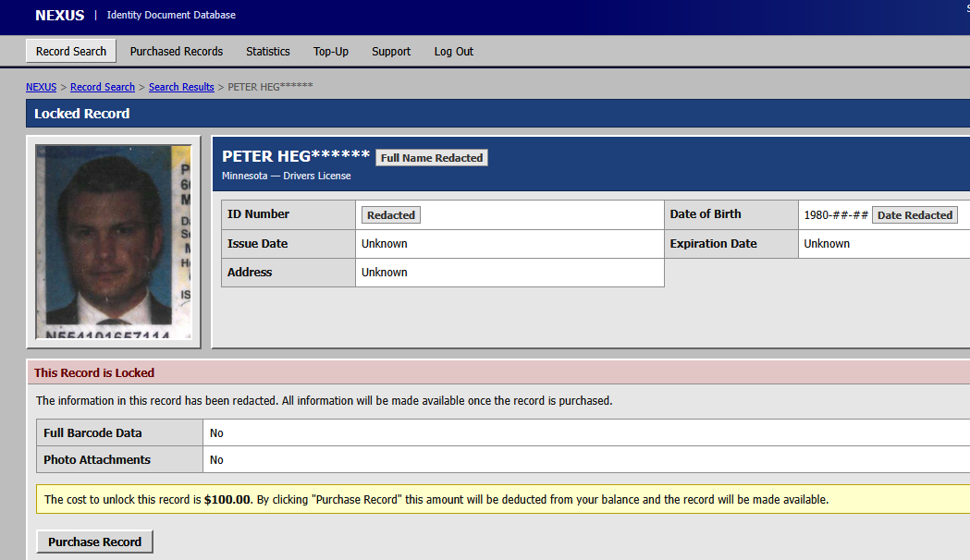The height and width of the screenshot is (560, 970).
Task: Click the "Minnesota — Drivers License" subtitle
Action: coord(287,176)
